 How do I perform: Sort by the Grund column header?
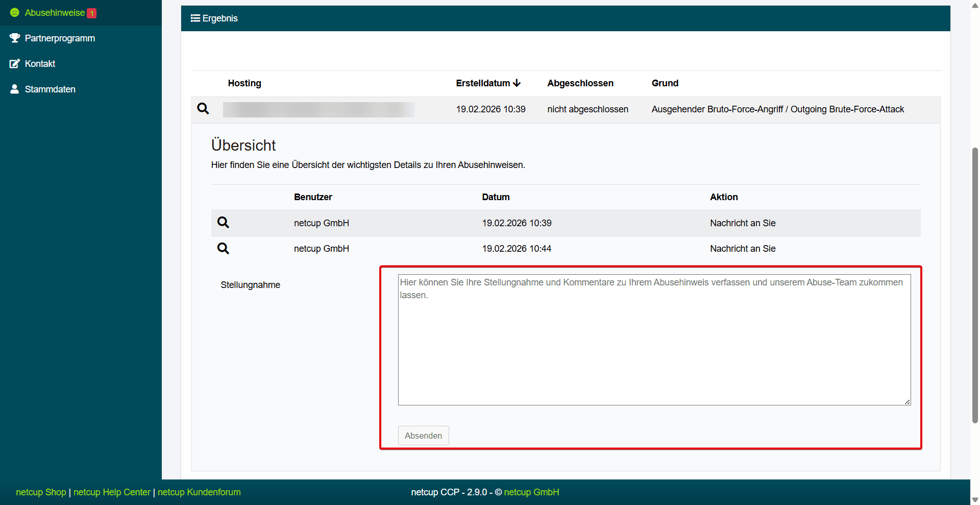coord(665,83)
